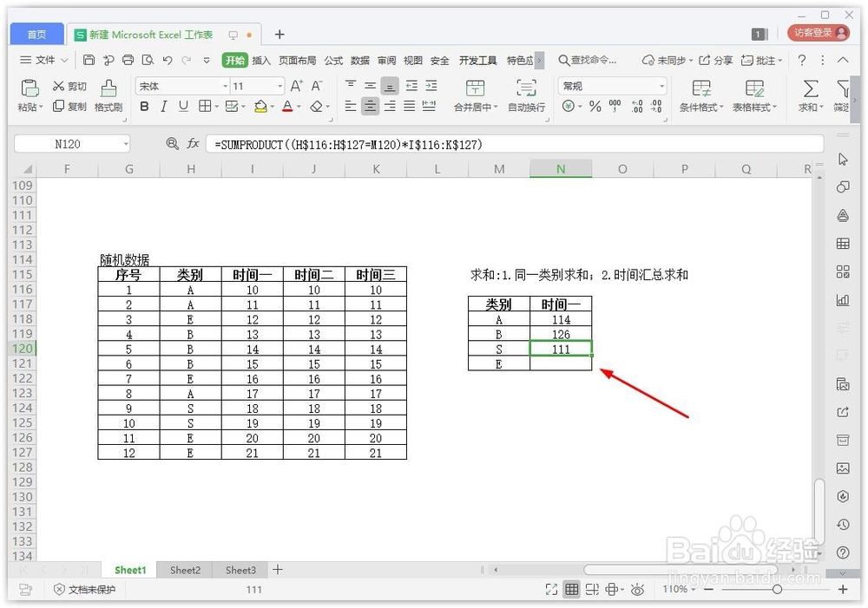868x608 pixels.
Task: Click the Merge and Center (合并居中) icon
Action: click(x=475, y=88)
